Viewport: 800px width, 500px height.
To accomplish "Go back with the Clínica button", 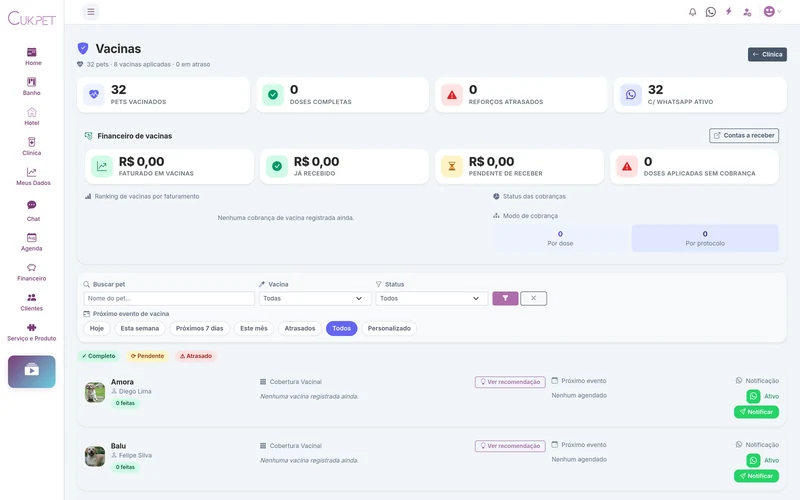I will [767, 54].
